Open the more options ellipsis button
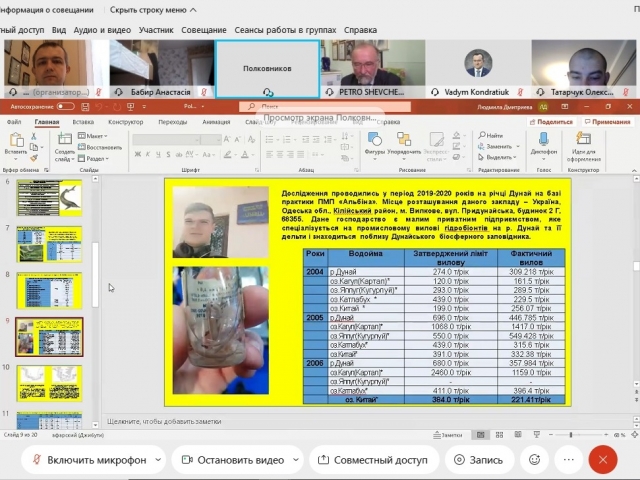Viewport: 640px width, 480px height. pos(569,460)
